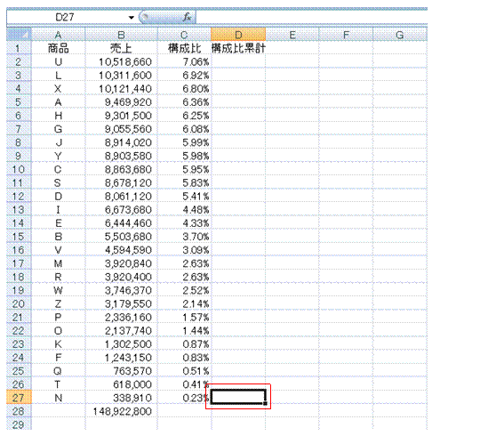Image resolution: width=504 pixels, height=436 pixels.
Task: Select column A header
Action: [58, 35]
